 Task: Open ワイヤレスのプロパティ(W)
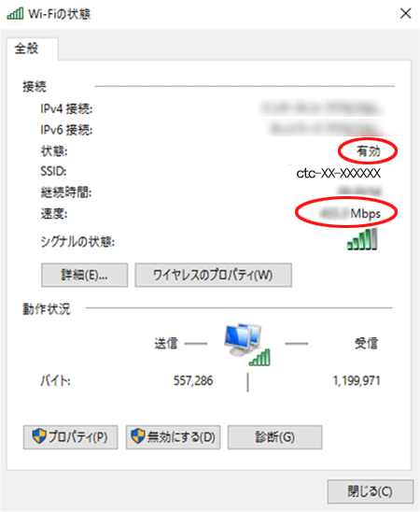(x=213, y=276)
